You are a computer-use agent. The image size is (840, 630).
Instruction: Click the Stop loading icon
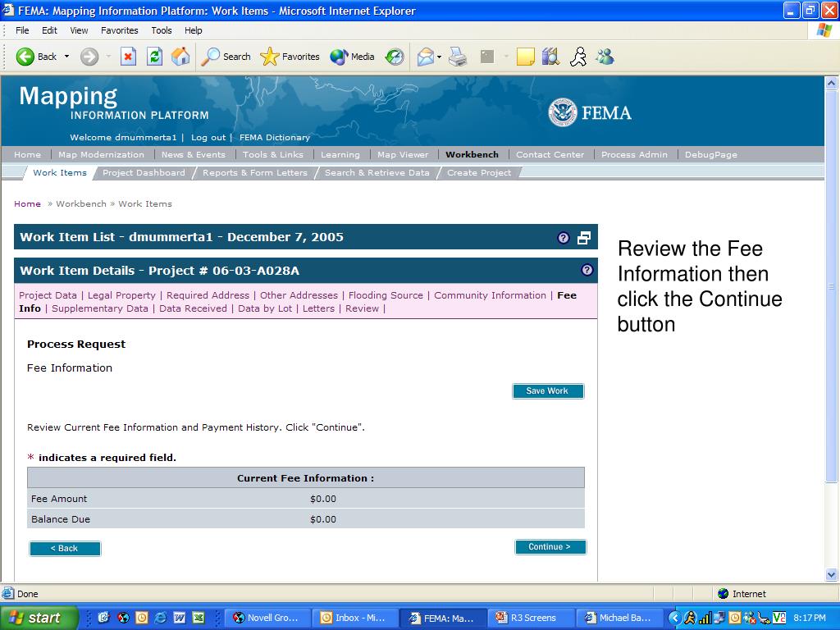[128, 57]
